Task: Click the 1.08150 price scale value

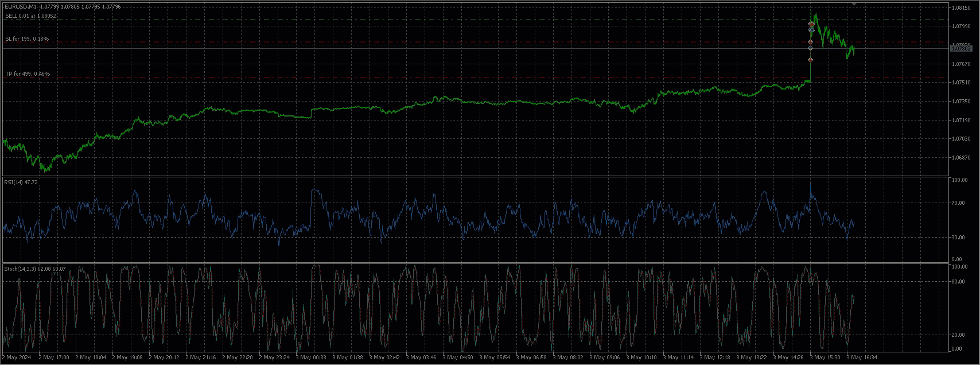Action: [960, 8]
